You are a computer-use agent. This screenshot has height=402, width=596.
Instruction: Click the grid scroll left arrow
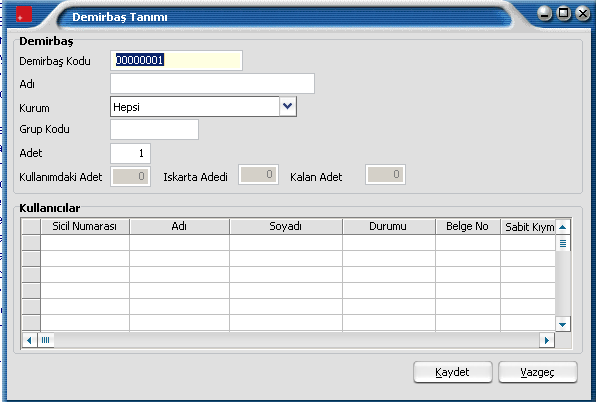[x=29, y=340]
